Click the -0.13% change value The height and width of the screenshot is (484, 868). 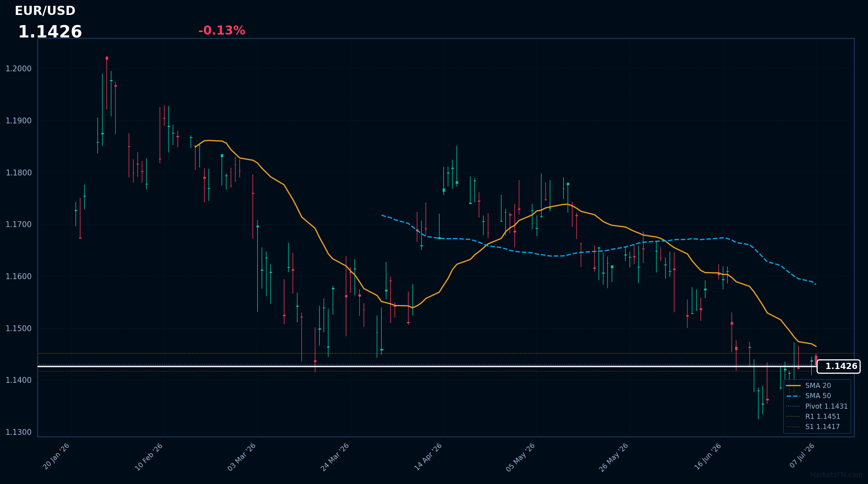click(x=221, y=31)
